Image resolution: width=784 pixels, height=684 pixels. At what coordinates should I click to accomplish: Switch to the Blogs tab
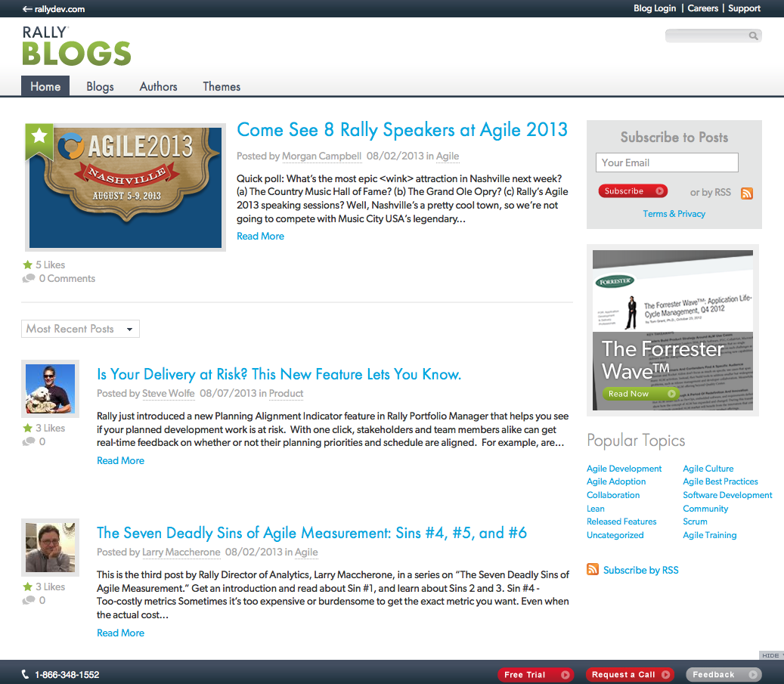pyautogui.click(x=100, y=86)
